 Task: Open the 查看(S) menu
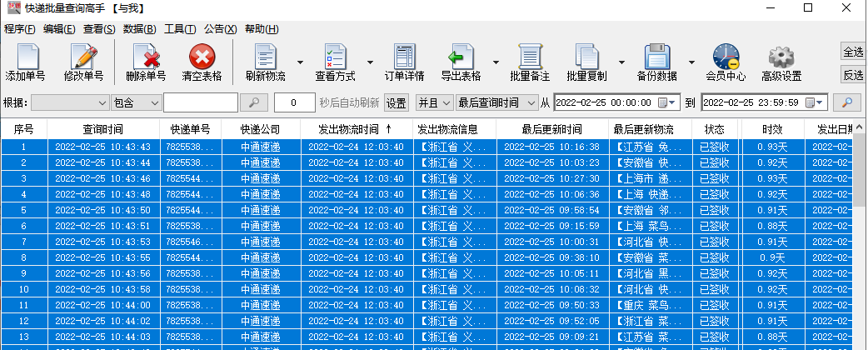point(99,29)
